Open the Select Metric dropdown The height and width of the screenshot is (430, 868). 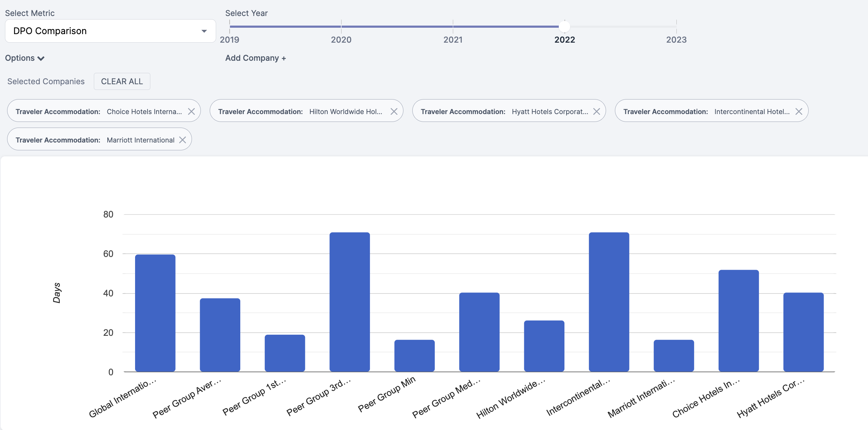tap(110, 31)
